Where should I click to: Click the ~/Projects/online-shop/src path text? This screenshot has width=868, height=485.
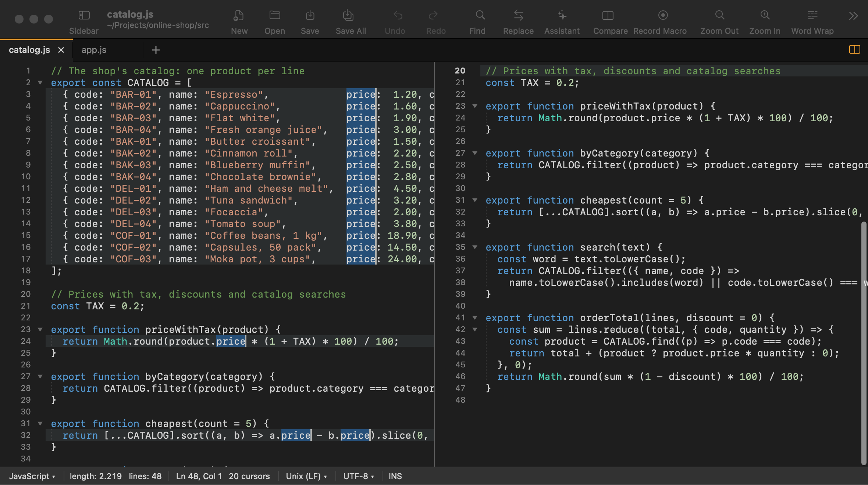(x=158, y=25)
